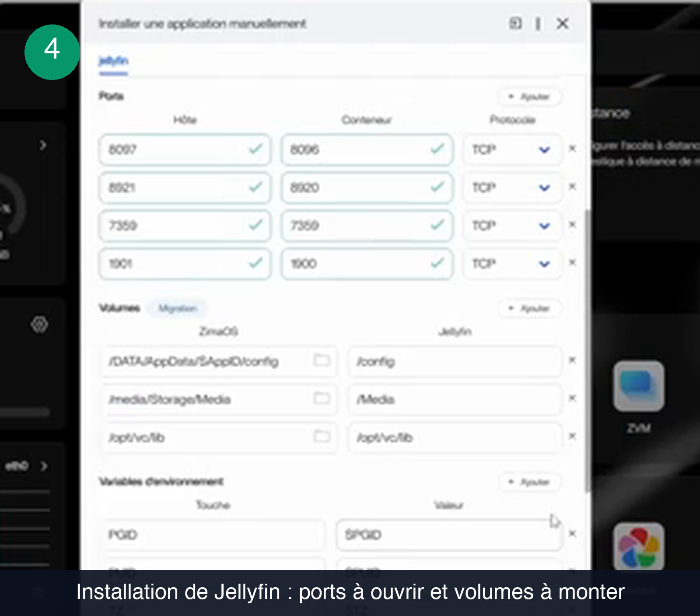
Task: Edit host port field 8097
Action: [x=185, y=150]
